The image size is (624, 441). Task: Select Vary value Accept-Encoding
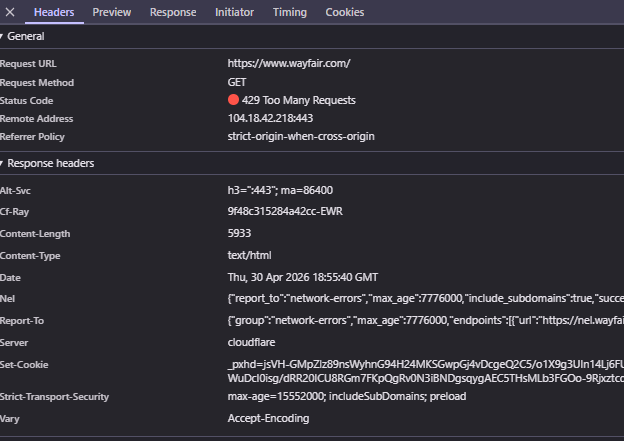(268, 418)
